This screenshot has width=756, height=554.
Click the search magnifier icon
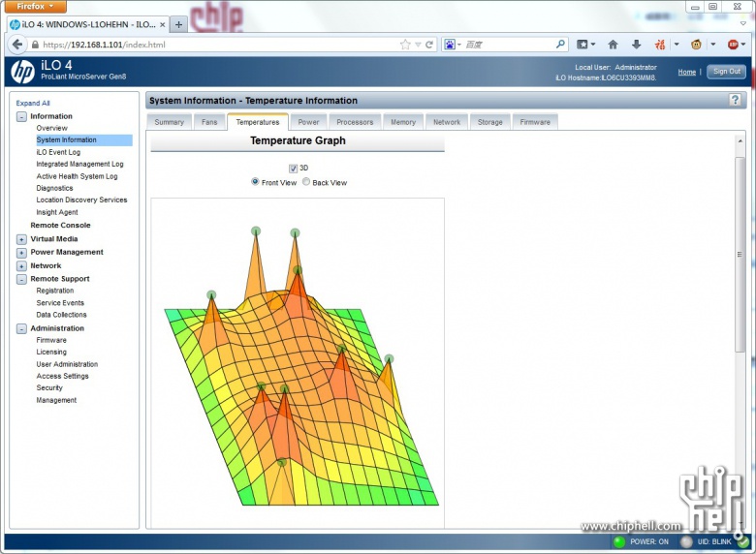click(560, 45)
